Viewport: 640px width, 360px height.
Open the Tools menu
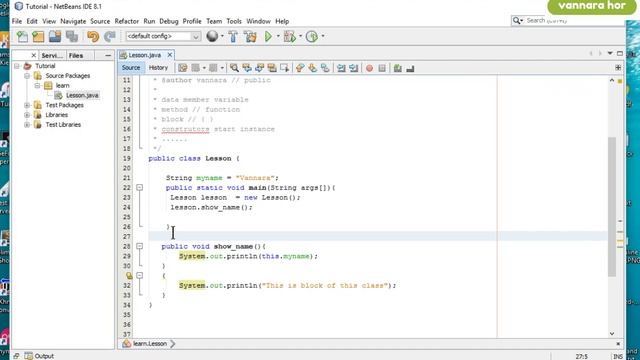(x=234, y=21)
